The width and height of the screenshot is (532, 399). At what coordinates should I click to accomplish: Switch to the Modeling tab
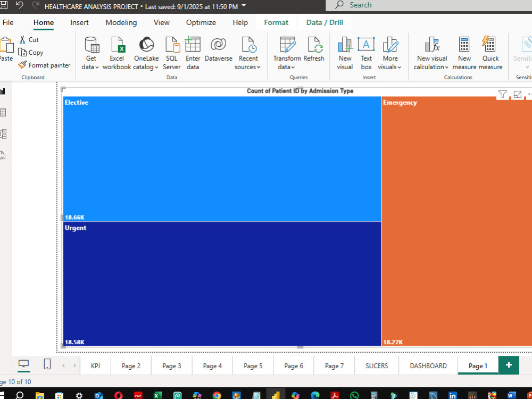pos(121,22)
